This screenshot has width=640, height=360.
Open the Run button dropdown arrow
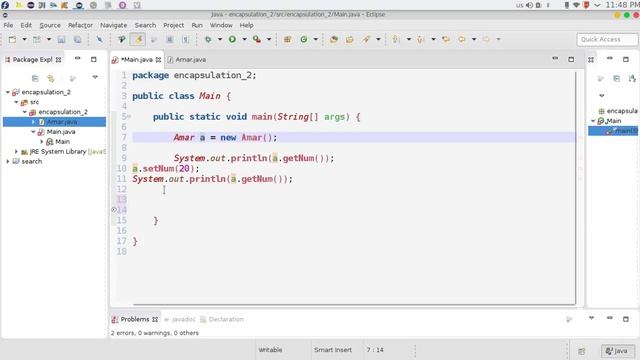tap(244, 40)
